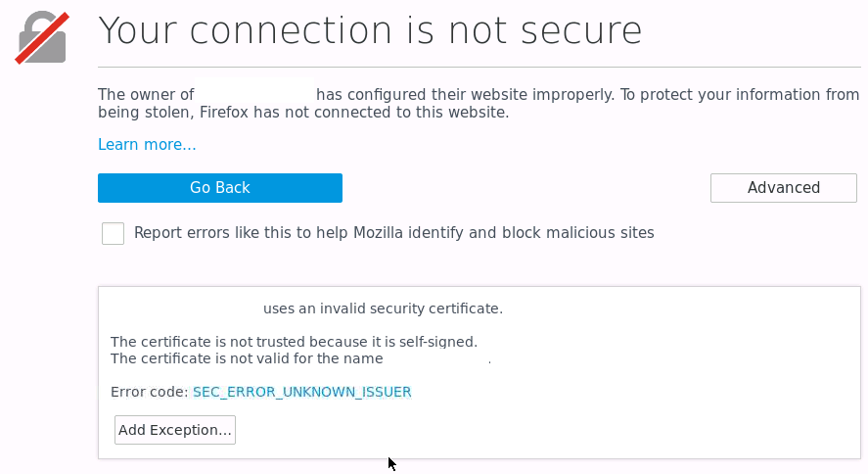Click the invalid security certificate message
868x474 pixels.
click(383, 308)
